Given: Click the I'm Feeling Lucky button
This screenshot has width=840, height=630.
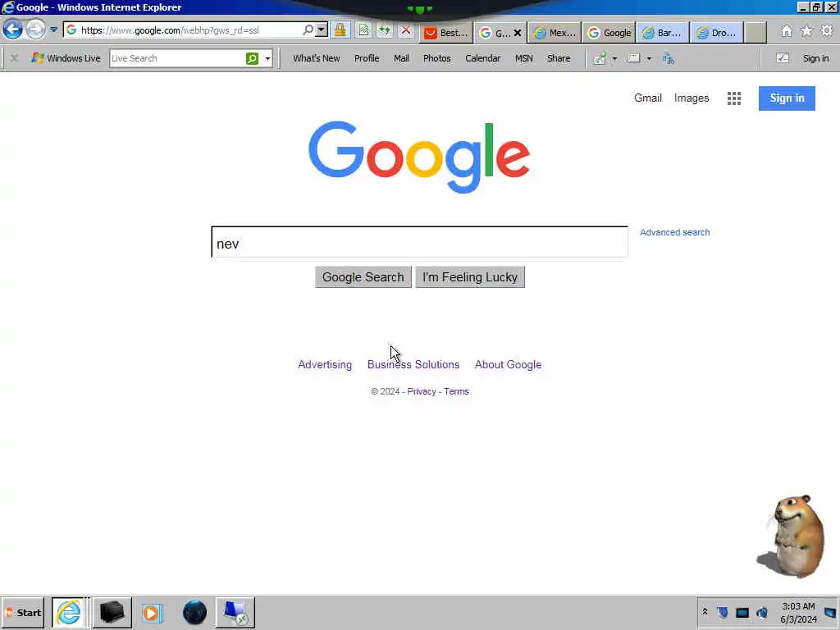Looking at the screenshot, I should [x=470, y=277].
